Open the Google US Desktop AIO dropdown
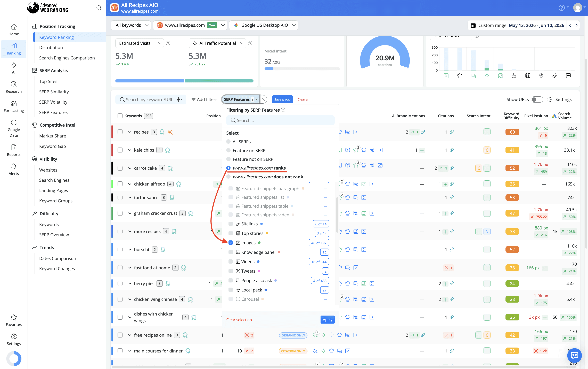588x369 pixels. [264, 25]
